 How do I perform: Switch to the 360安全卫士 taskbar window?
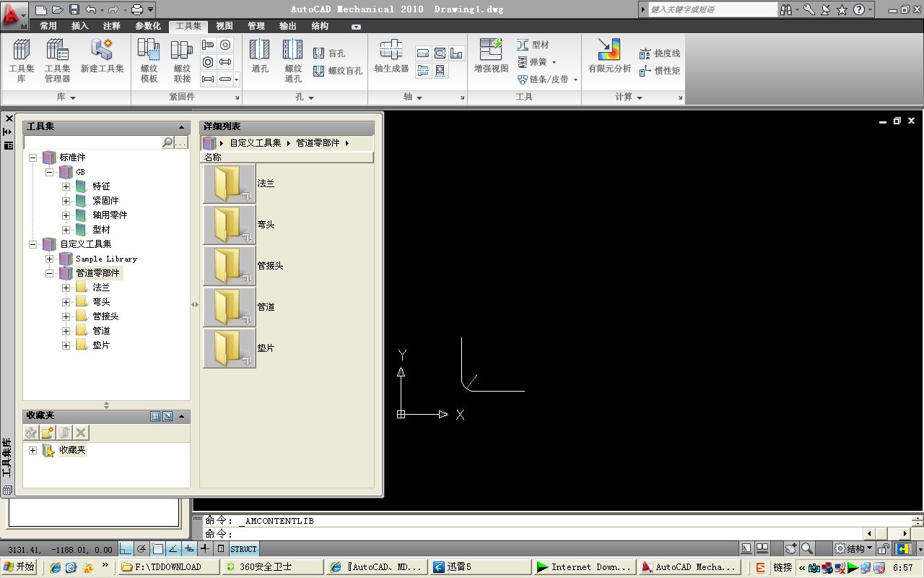tap(273, 567)
